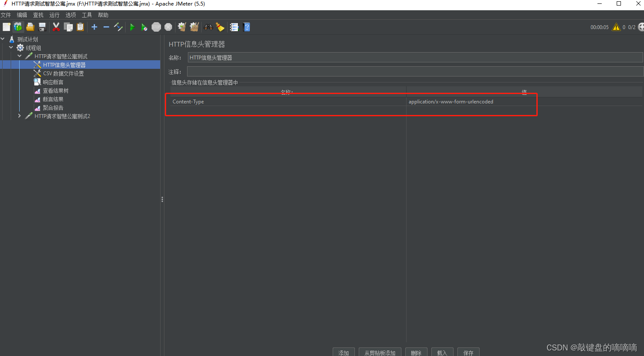Open the Templates icon in toolbar

pyautogui.click(x=18, y=27)
